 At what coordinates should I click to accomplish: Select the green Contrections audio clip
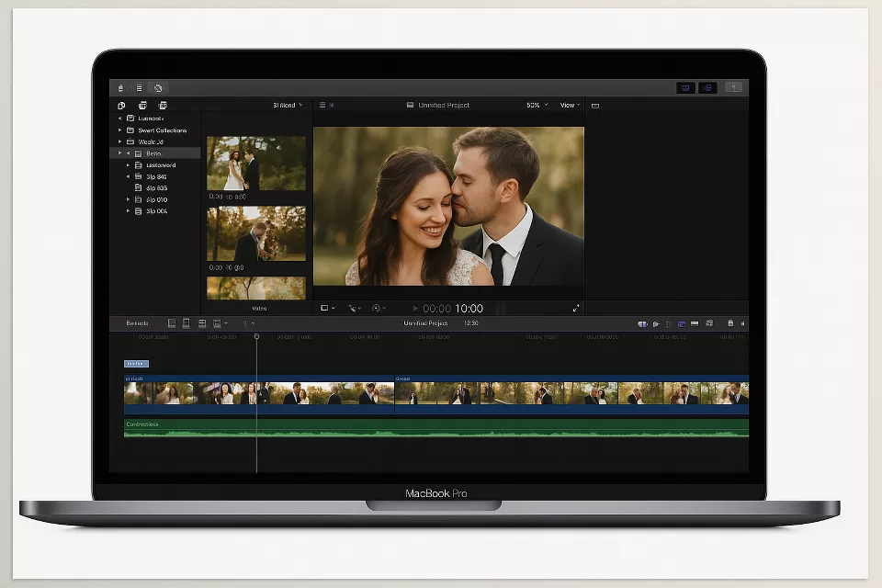point(436,427)
